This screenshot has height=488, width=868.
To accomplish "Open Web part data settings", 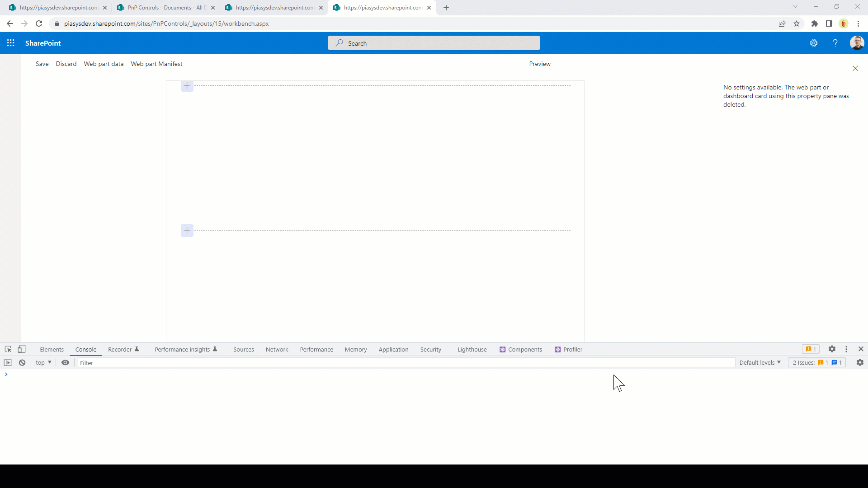I will tap(104, 64).
